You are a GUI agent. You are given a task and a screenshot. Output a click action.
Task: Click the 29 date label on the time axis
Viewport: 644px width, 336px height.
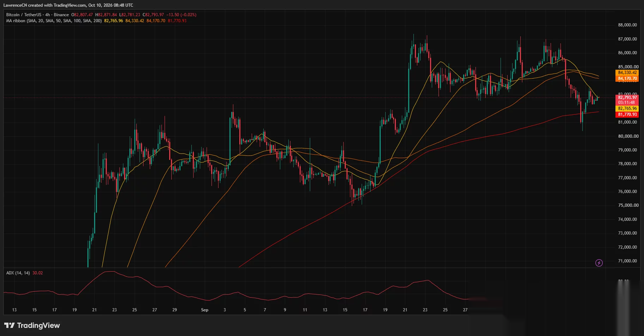click(x=174, y=310)
